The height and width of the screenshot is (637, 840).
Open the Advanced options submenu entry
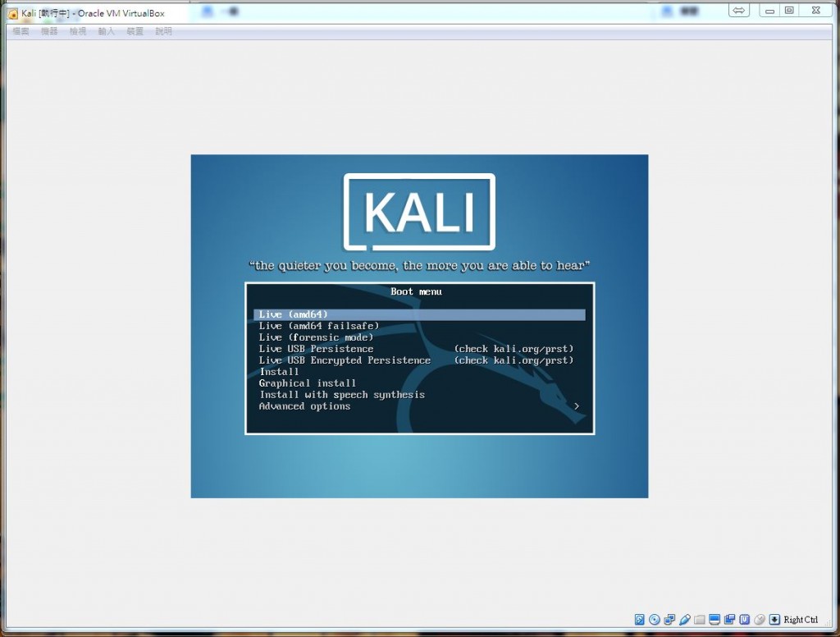click(x=419, y=406)
